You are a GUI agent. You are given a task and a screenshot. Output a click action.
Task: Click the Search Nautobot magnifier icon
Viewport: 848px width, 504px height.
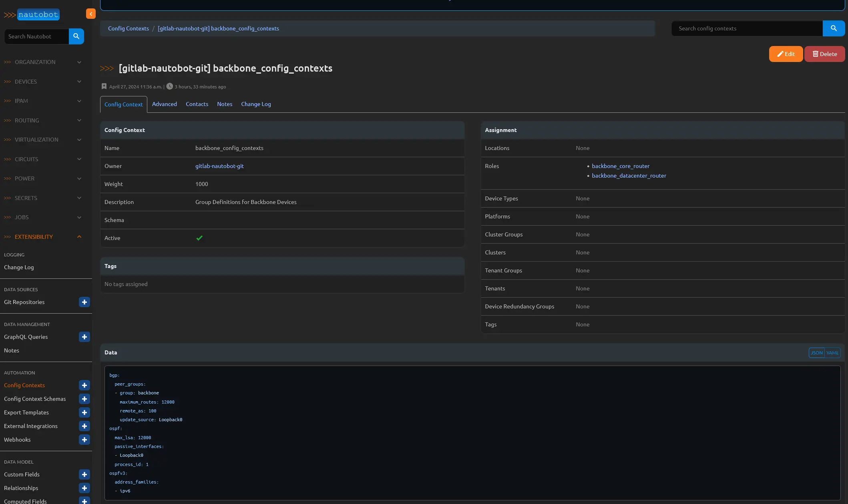(76, 36)
